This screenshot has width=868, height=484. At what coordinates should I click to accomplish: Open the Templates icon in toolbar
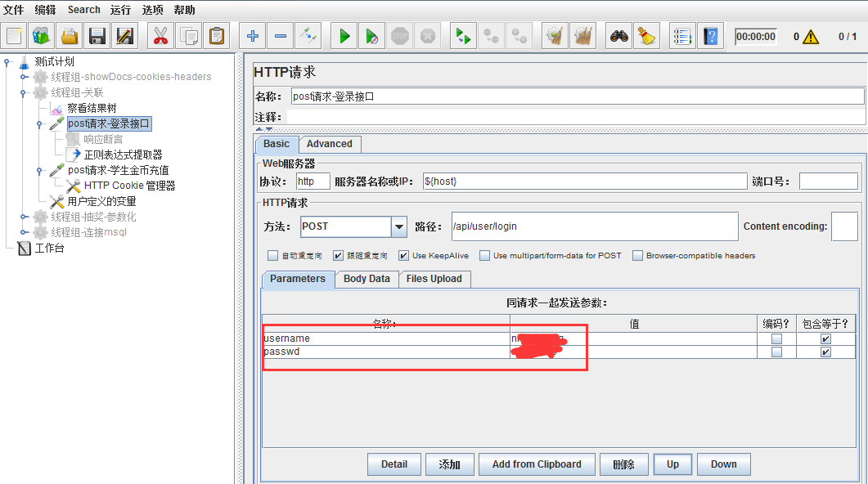42,37
